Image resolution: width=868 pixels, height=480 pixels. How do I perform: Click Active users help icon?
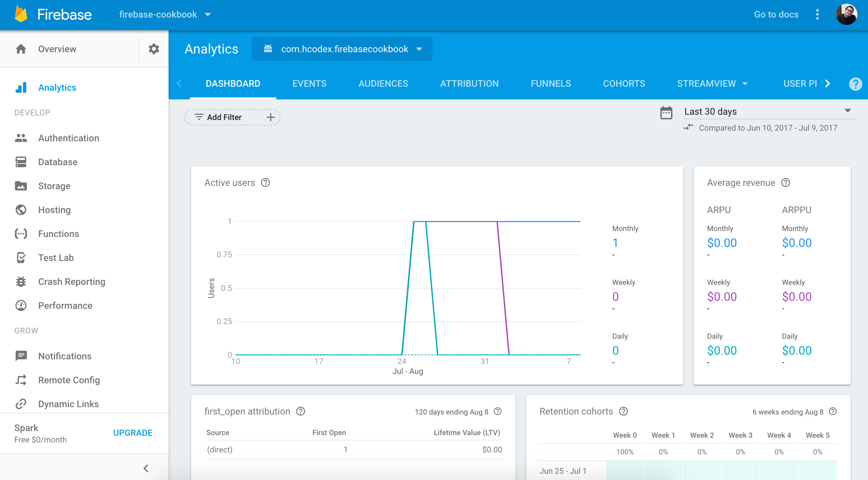click(266, 182)
